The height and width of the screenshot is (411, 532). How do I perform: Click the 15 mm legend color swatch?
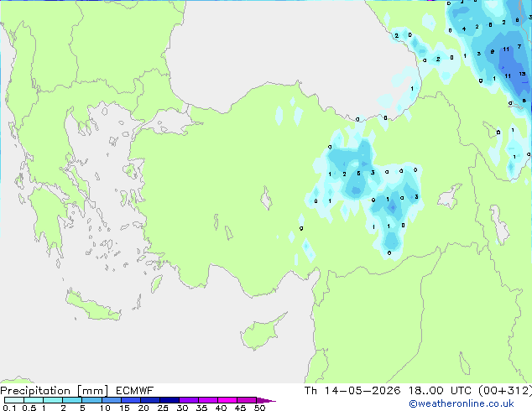[x=131, y=400]
